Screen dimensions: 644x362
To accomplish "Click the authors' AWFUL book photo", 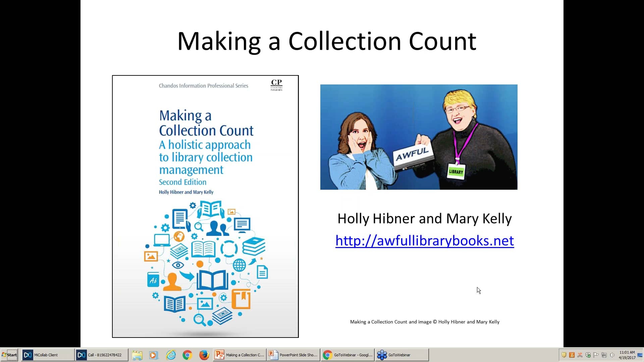I will (419, 137).
